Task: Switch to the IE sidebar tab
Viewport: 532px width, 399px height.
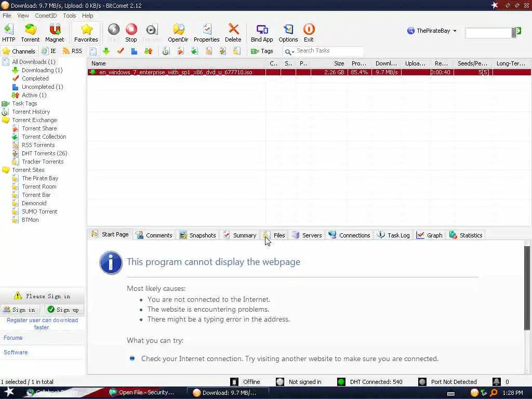Action: (x=49, y=51)
